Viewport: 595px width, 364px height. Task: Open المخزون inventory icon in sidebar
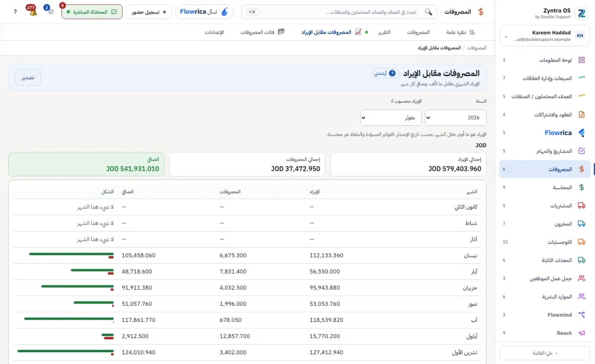tap(581, 223)
